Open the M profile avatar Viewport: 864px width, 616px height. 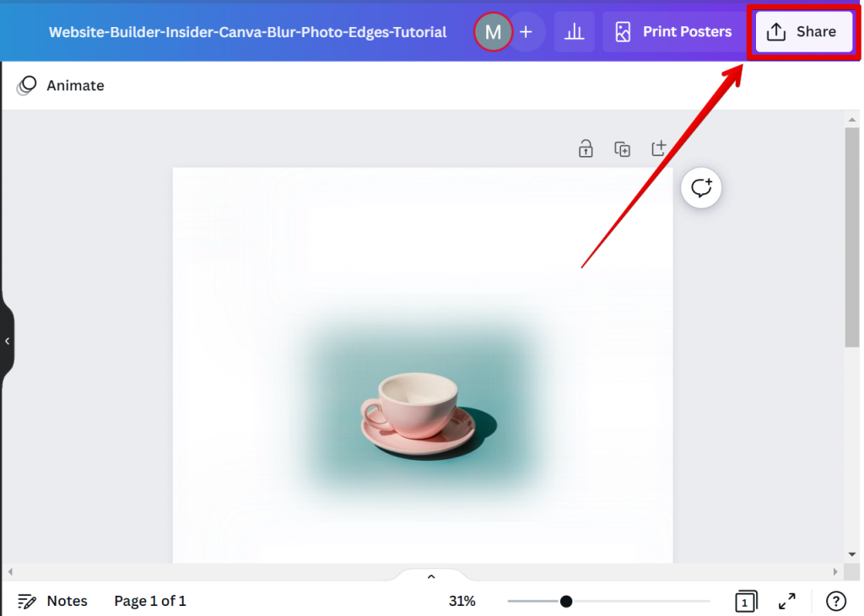pos(493,31)
